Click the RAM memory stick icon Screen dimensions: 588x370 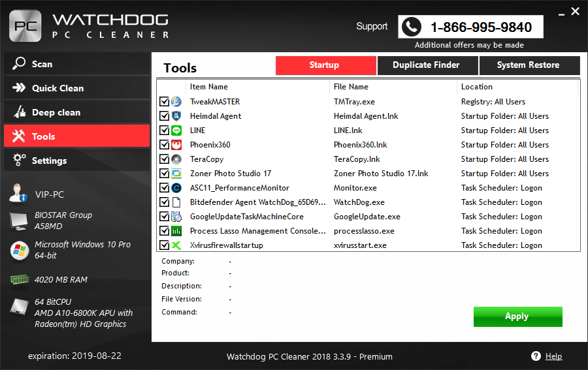tap(20, 279)
